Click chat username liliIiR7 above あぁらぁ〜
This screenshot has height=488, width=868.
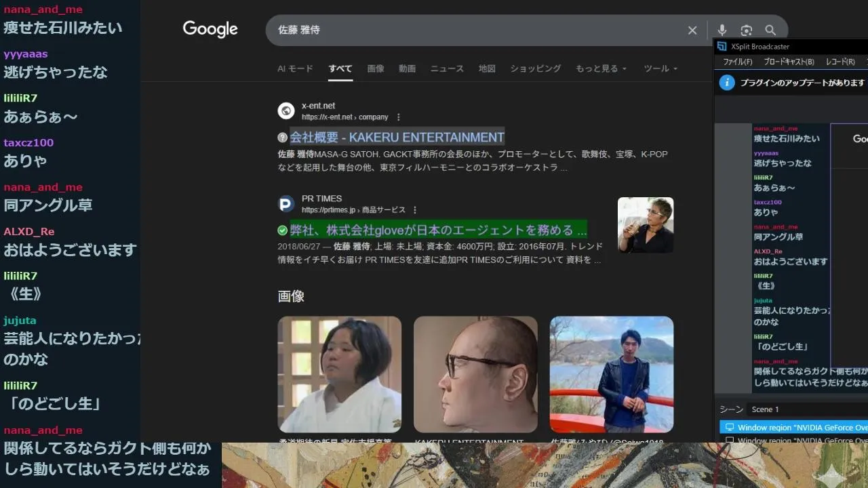[20, 98]
